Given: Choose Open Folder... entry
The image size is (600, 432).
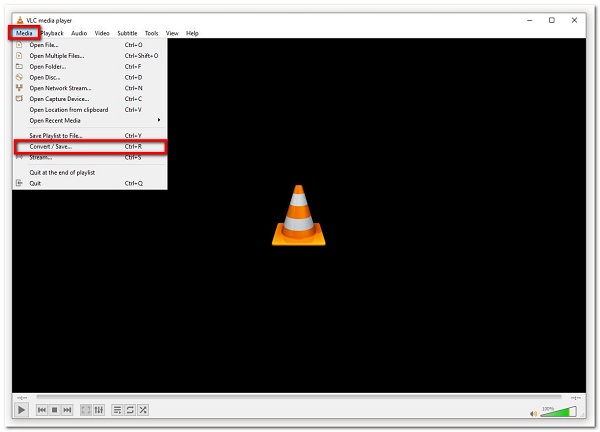Looking at the screenshot, I should [x=90, y=66].
